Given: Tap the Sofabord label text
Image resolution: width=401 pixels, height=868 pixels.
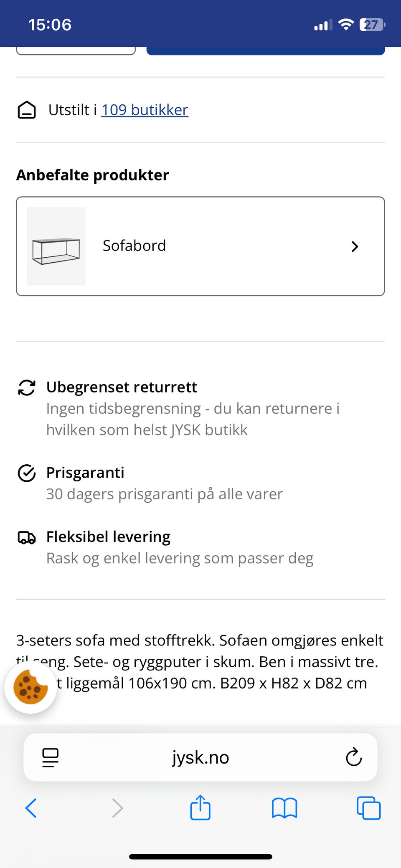Looking at the screenshot, I should coord(134,245).
